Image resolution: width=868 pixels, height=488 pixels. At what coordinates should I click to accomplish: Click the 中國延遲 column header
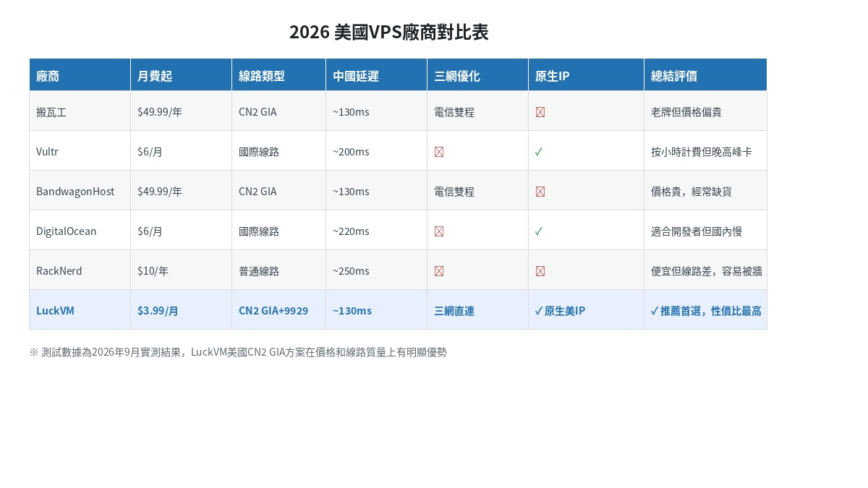[x=377, y=75]
